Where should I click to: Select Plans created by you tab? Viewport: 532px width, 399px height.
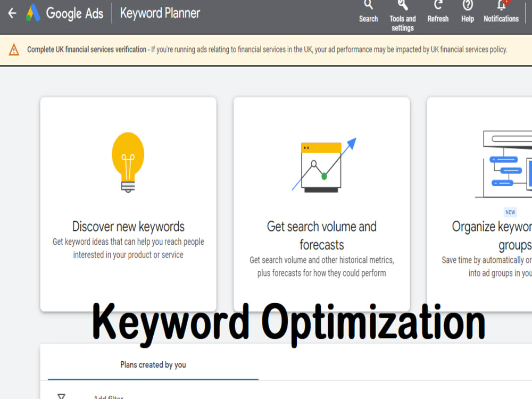(x=153, y=365)
